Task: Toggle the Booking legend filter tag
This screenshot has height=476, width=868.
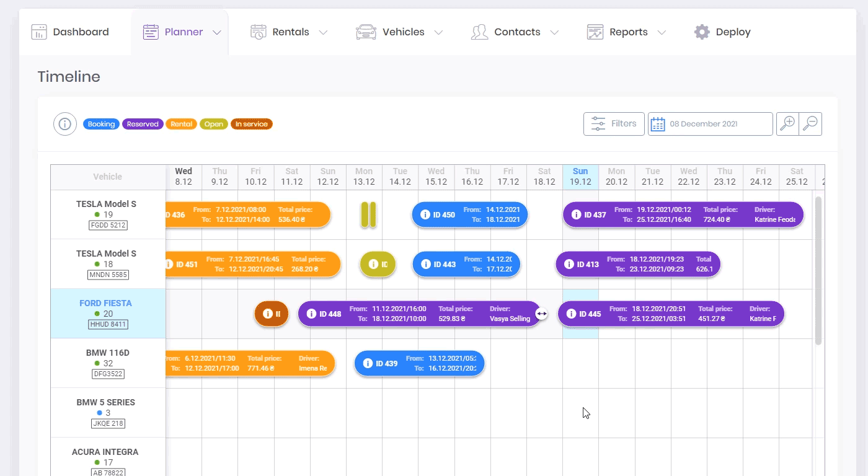Action: tap(101, 124)
